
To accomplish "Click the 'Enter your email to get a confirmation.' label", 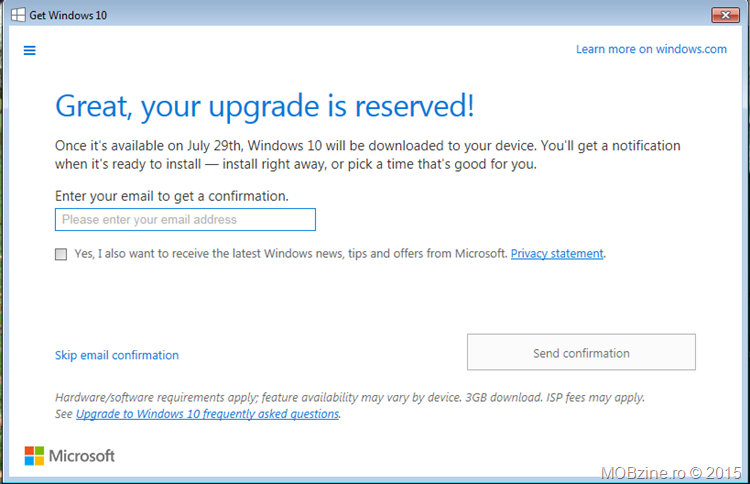I will coord(172,196).
